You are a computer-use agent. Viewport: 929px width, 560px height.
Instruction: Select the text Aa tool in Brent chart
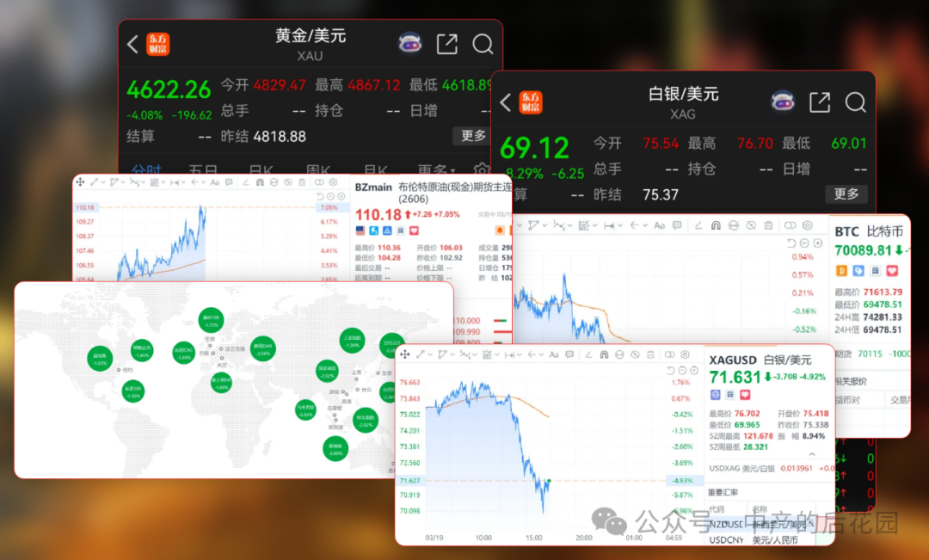(214, 182)
